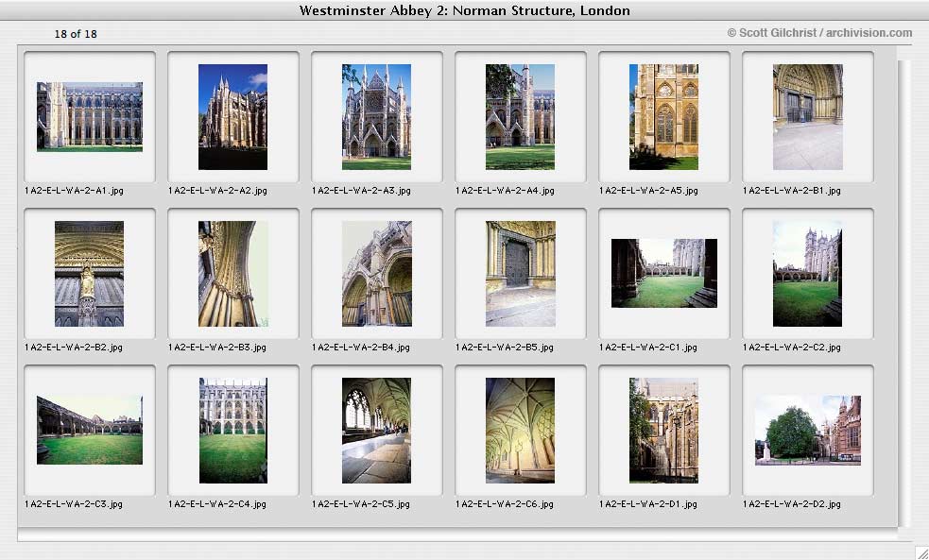Select the 1A2-E-L-WA-2-C5.jpg image thumbnail
The width and height of the screenshot is (929, 560).
376,431
